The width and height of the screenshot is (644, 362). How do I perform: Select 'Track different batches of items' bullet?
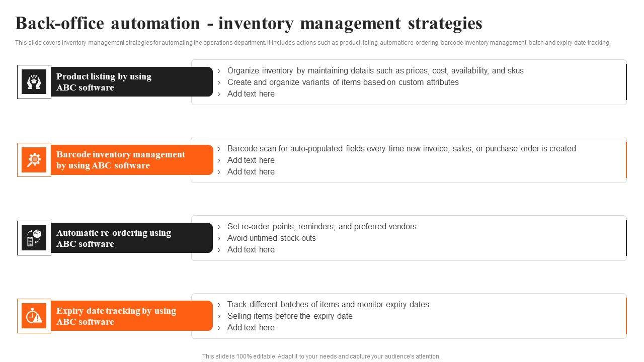coord(328,305)
